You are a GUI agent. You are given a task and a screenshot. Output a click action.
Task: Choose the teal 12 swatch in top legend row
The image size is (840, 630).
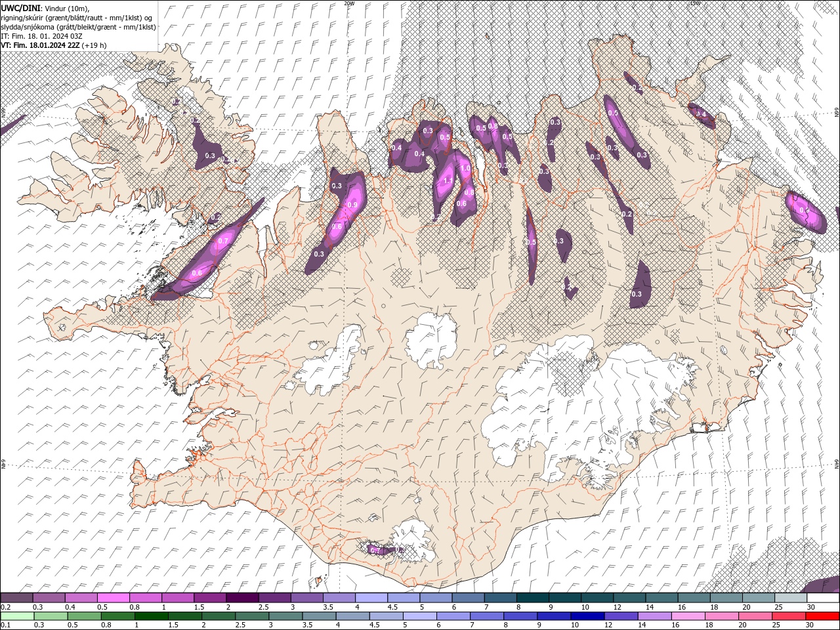coord(629,598)
